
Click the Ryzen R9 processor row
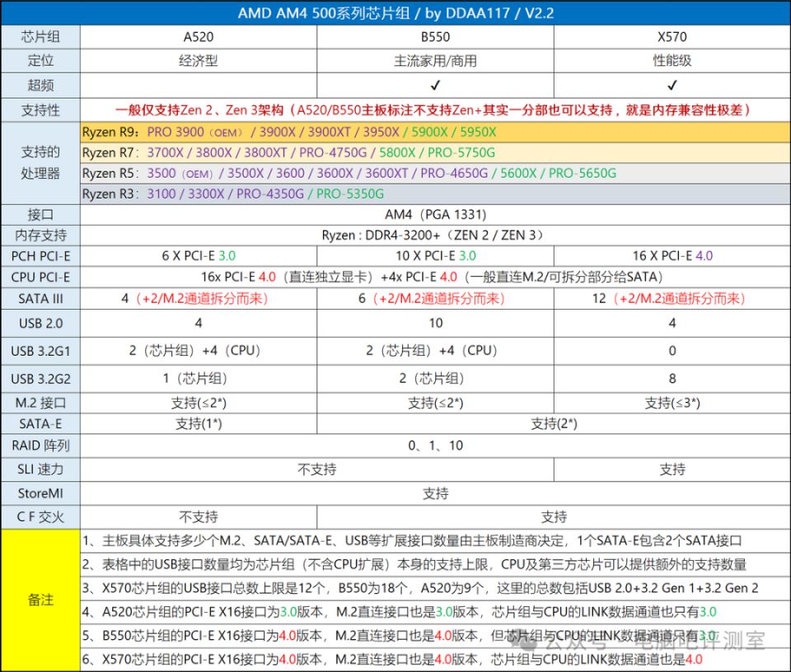coord(435,132)
